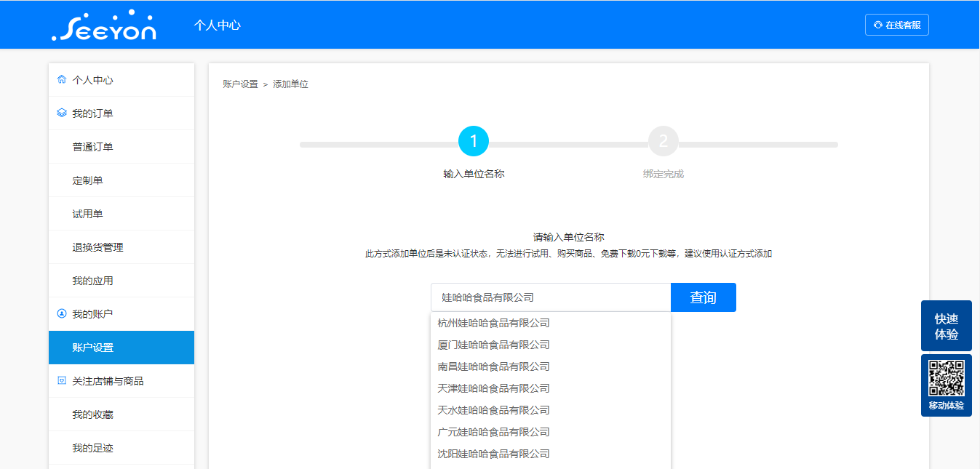This screenshot has width=980, height=469.
Task: Click the 移动体验 QR code
Action: tap(947, 378)
